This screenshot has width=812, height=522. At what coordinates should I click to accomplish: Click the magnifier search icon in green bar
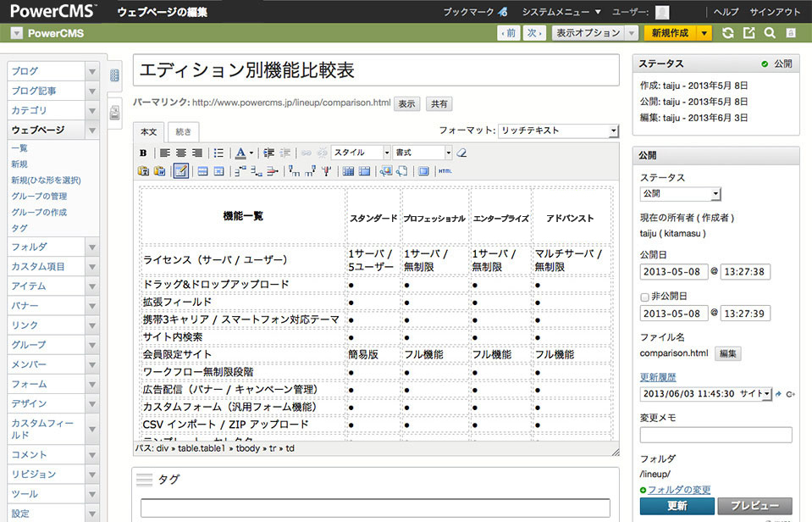[x=770, y=33]
